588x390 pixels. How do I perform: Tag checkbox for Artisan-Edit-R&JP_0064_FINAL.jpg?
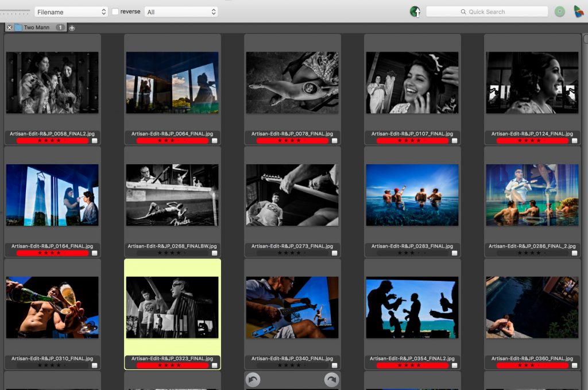215,141
